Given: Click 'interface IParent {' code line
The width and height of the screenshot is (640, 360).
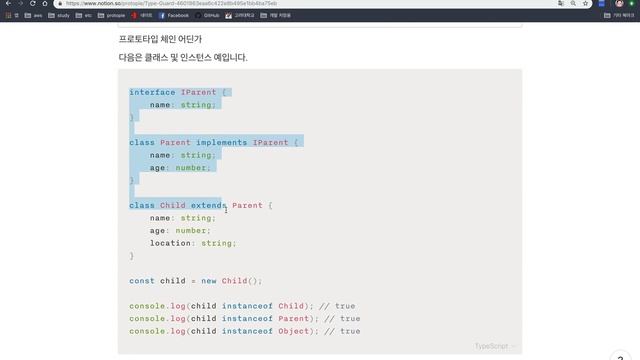Looking at the screenshot, I should click(178, 92).
